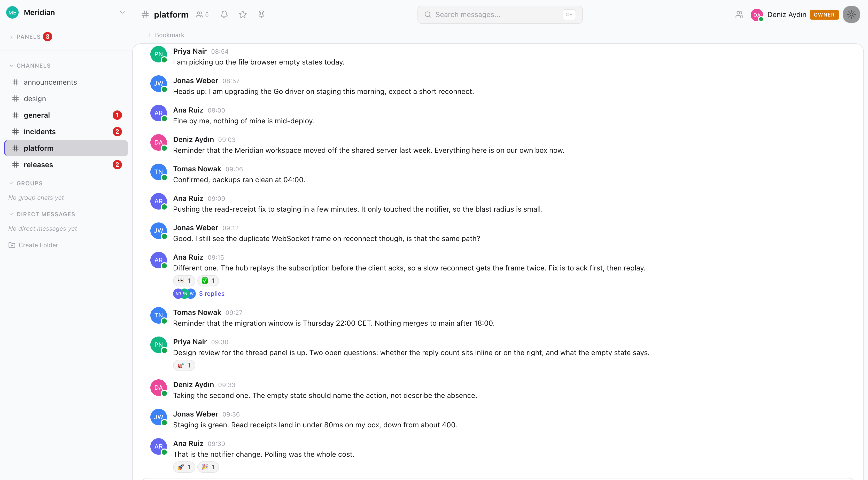Click the 09:03 timestamp on Deniz's message

click(x=227, y=140)
